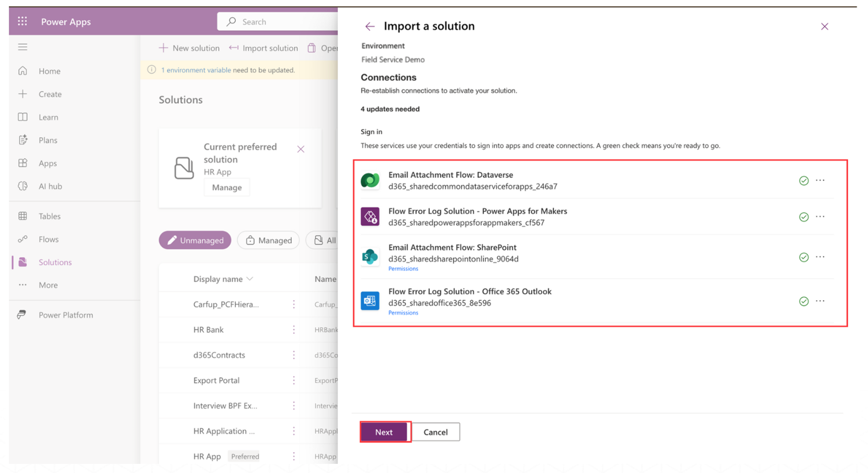
Task: Click the SharePoint connection icon
Action: click(370, 257)
